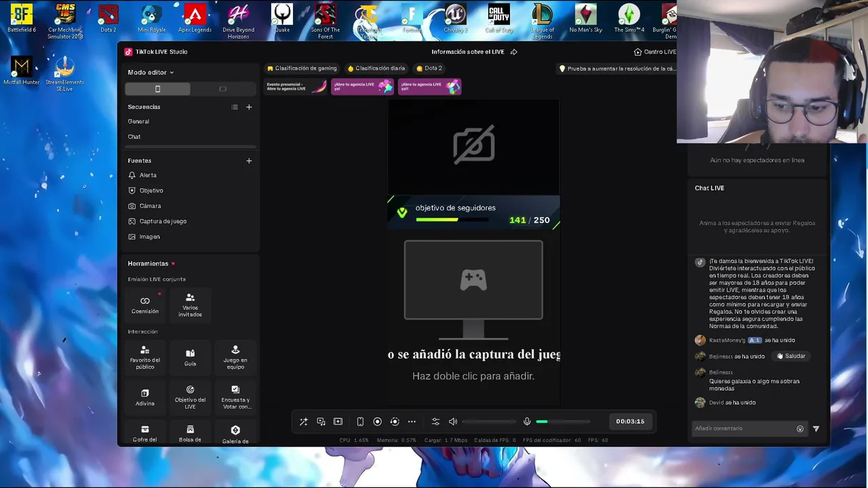Click the record button in control bar

378,422
